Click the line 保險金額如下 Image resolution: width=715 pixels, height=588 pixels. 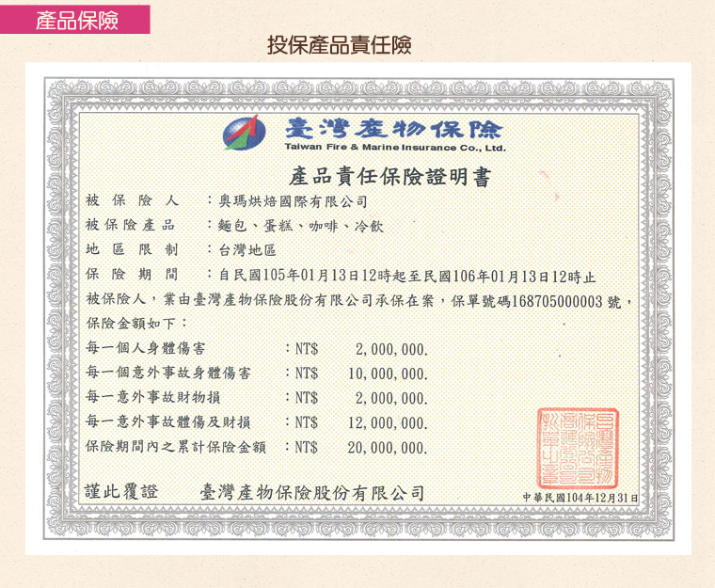[135, 324]
